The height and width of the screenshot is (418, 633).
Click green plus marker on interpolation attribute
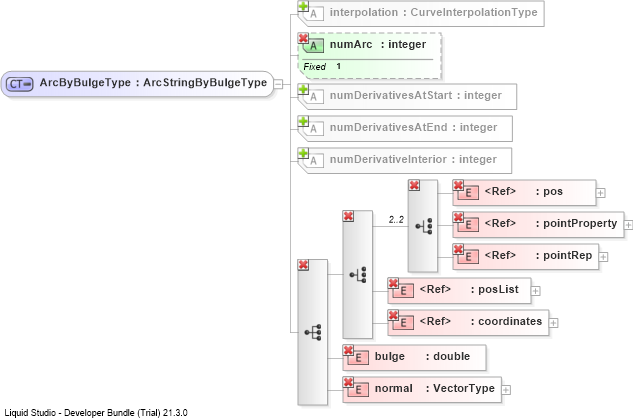(x=303, y=6)
